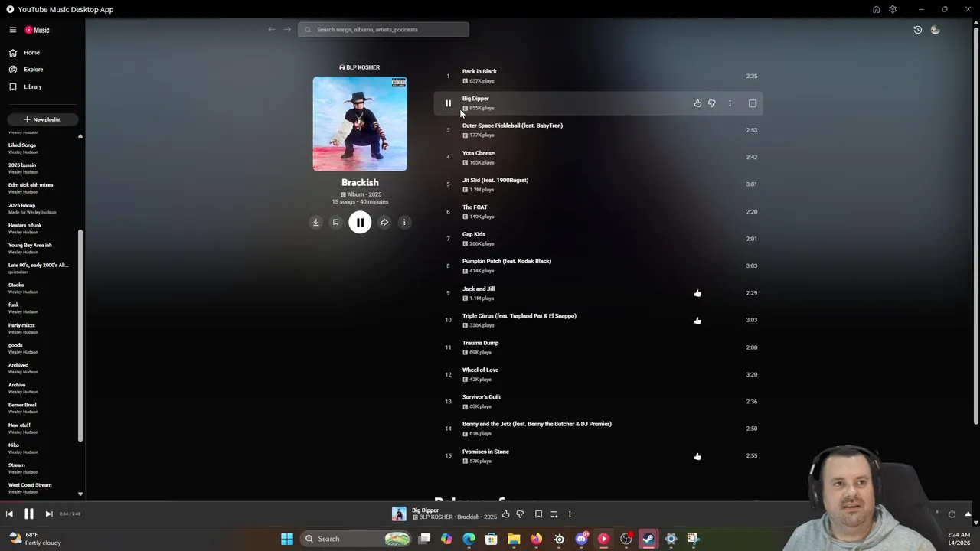This screenshot has width=980, height=551.
Task: Skip to previous track in player bar
Action: (x=9, y=514)
